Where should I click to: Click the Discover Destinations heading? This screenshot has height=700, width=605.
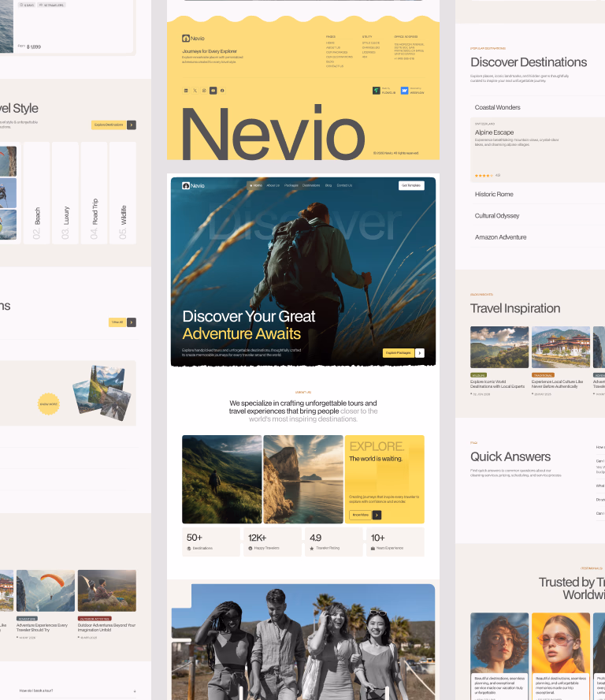[x=529, y=62]
